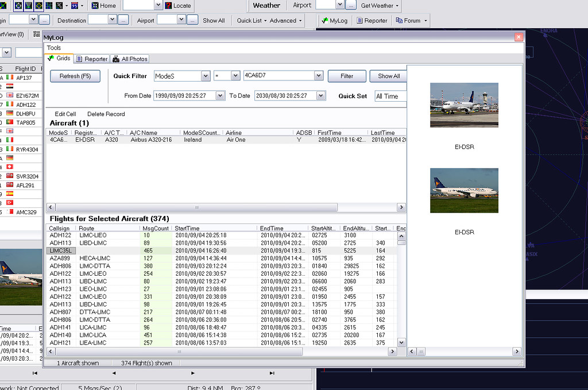Image resolution: width=588 pixels, height=390 pixels.
Task: Click the Filter button
Action: 347,76
